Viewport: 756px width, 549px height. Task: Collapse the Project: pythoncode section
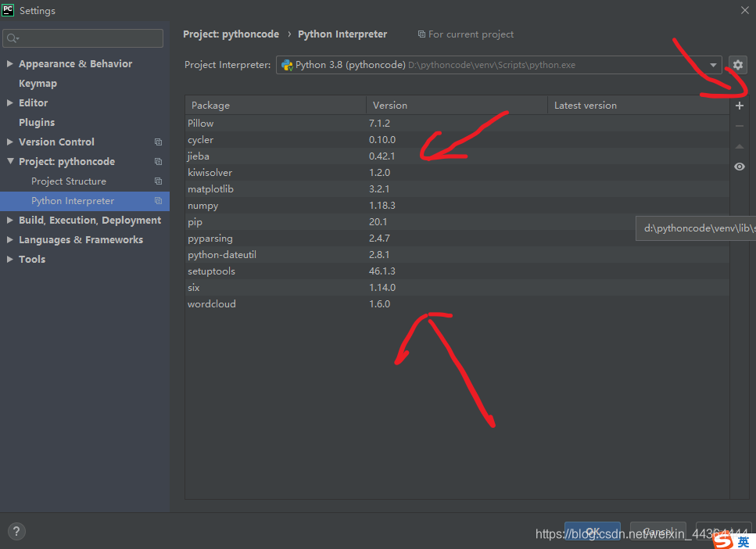click(x=10, y=161)
